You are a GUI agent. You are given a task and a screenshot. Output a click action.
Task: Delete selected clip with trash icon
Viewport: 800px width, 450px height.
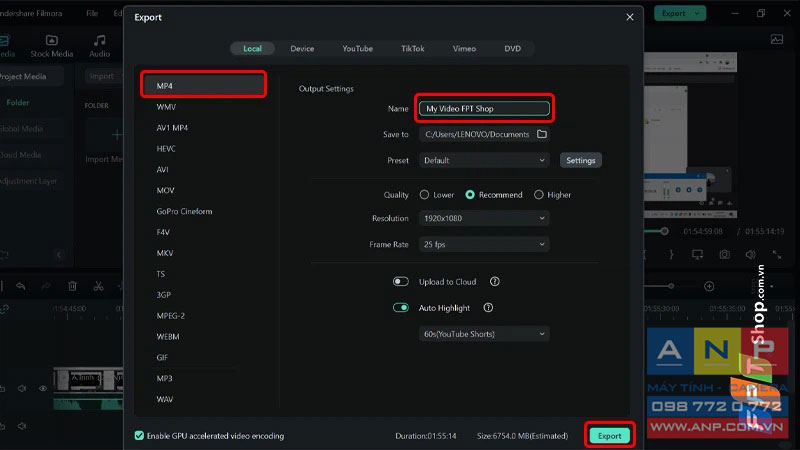coord(72,286)
